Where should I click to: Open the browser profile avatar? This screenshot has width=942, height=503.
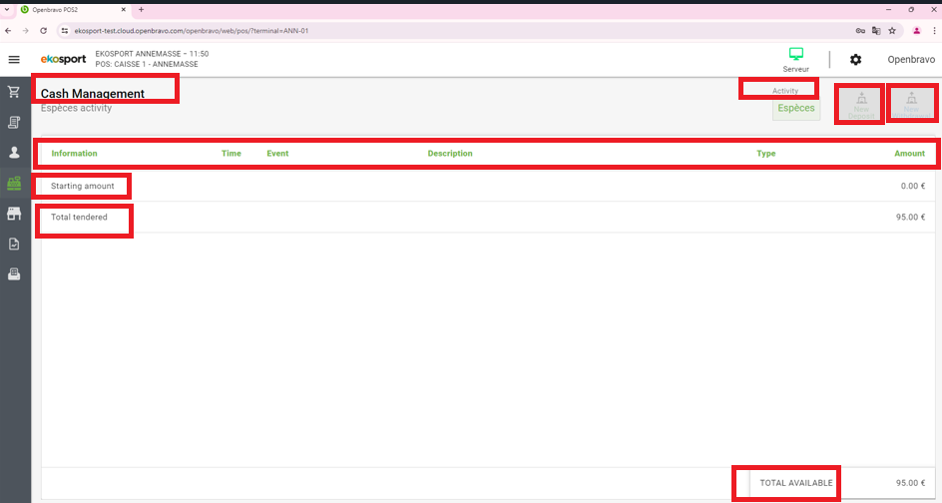pyautogui.click(x=917, y=31)
